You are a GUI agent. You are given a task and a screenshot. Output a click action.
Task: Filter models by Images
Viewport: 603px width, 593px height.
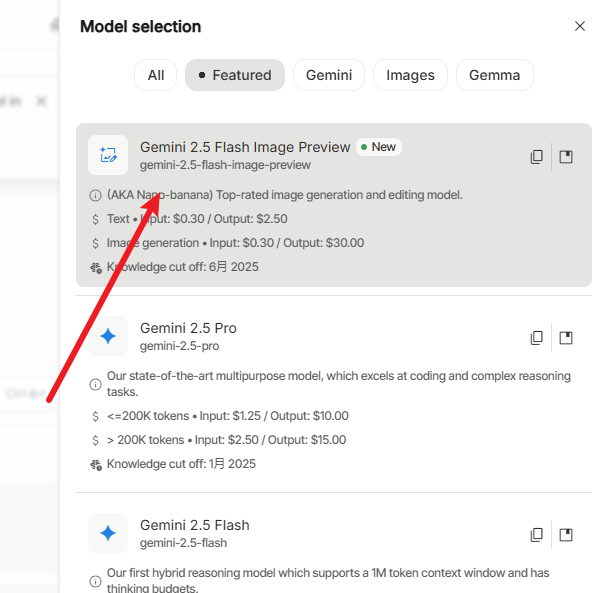click(410, 75)
